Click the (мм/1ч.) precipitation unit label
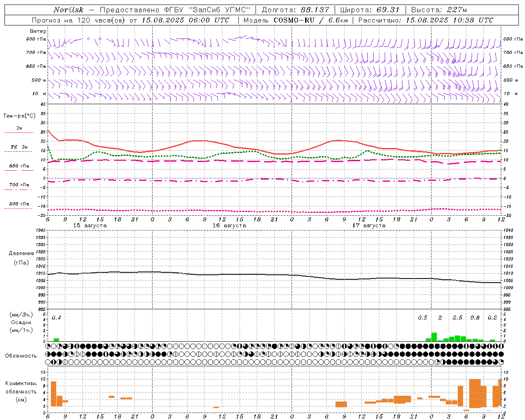 (21, 330)
